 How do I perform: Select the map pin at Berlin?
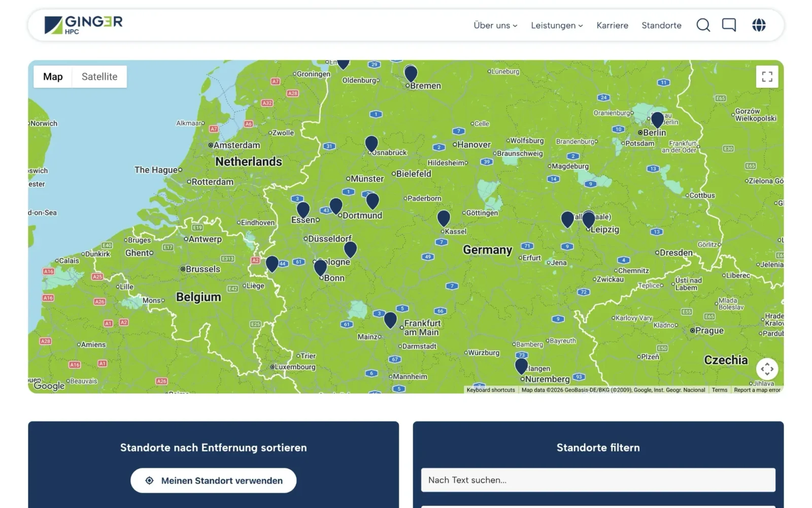click(x=657, y=120)
